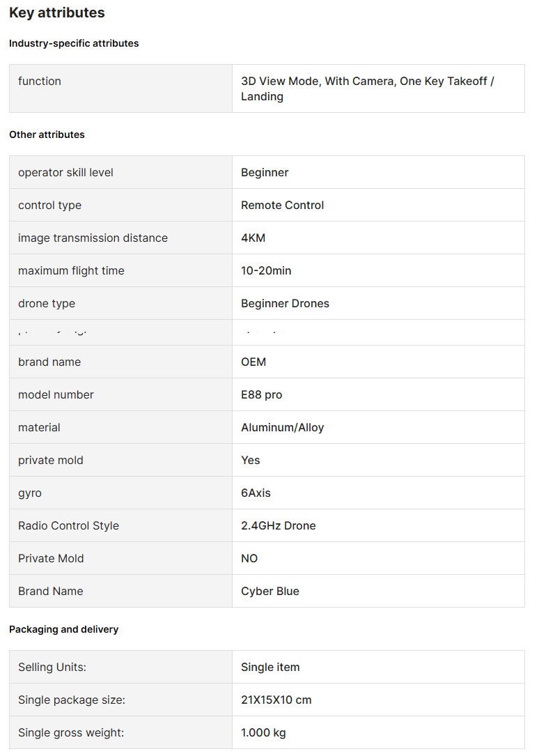This screenshot has height=756, width=539.
Task: Click the gyro attribute label
Action: tap(30, 493)
